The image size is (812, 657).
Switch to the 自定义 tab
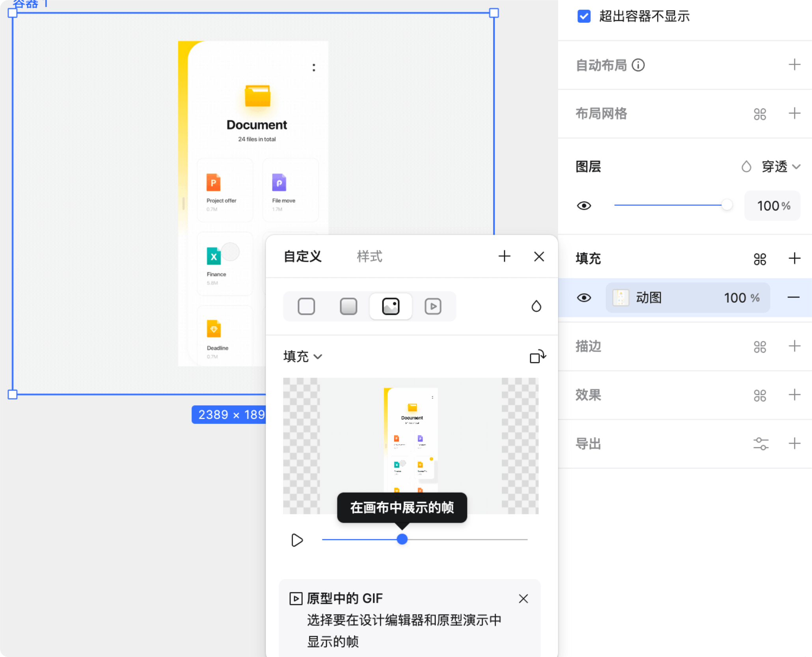coord(302,256)
